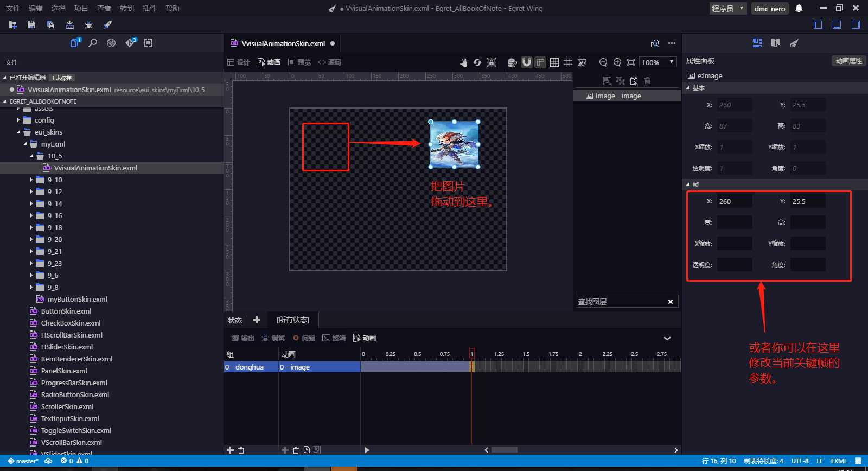
Task: Open the 插件 plugins menu
Action: click(x=150, y=8)
